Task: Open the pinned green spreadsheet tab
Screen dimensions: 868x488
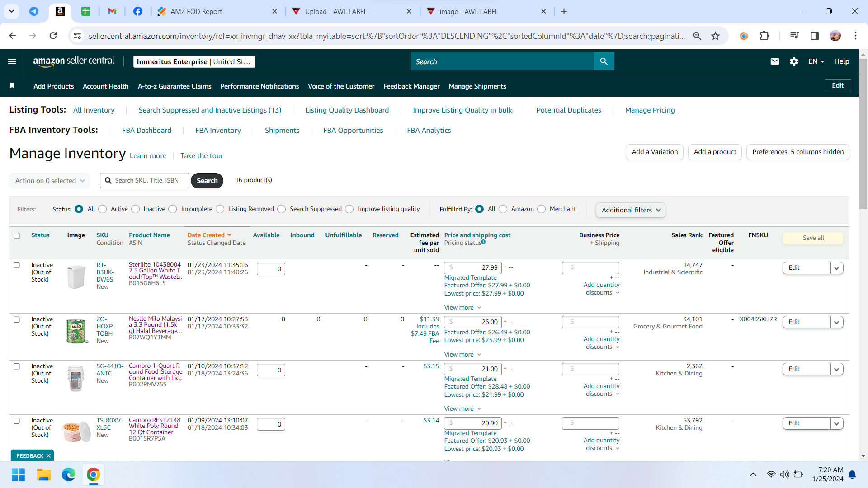Action: pyautogui.click(x=86, y=11)
